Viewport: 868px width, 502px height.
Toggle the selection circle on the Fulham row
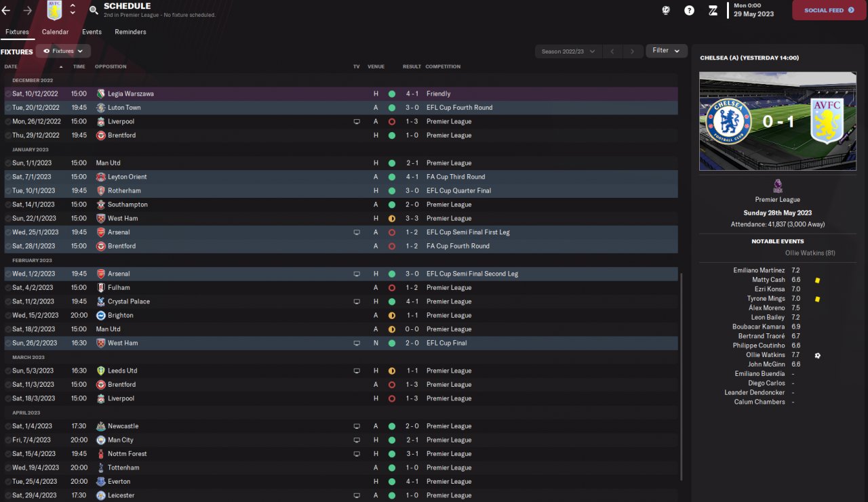pos(7,288)
